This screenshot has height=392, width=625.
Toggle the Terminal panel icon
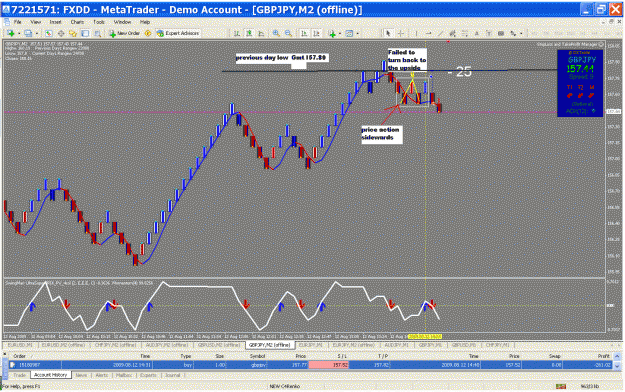pyautogui.click(x=85, y=33)
